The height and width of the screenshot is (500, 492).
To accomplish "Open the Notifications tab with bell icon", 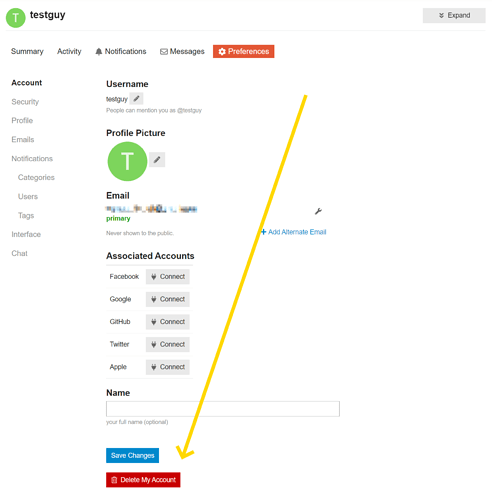I will [121, 51].
